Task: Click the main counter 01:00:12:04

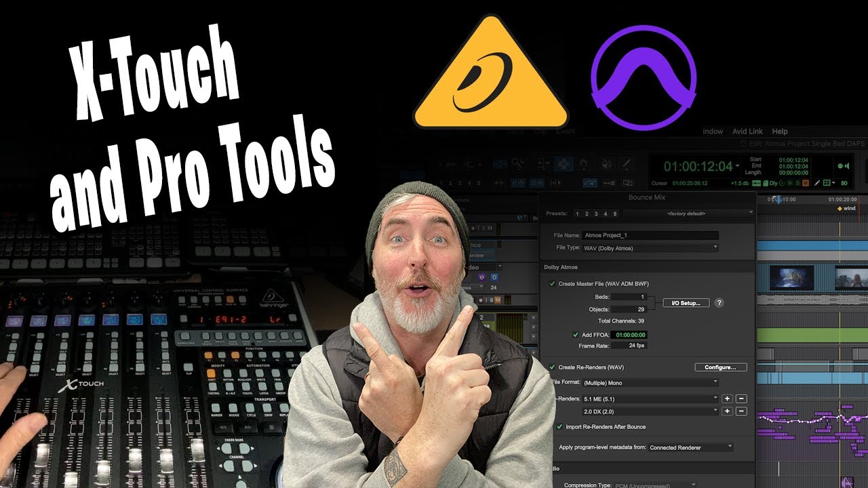Action: [698, 166]
